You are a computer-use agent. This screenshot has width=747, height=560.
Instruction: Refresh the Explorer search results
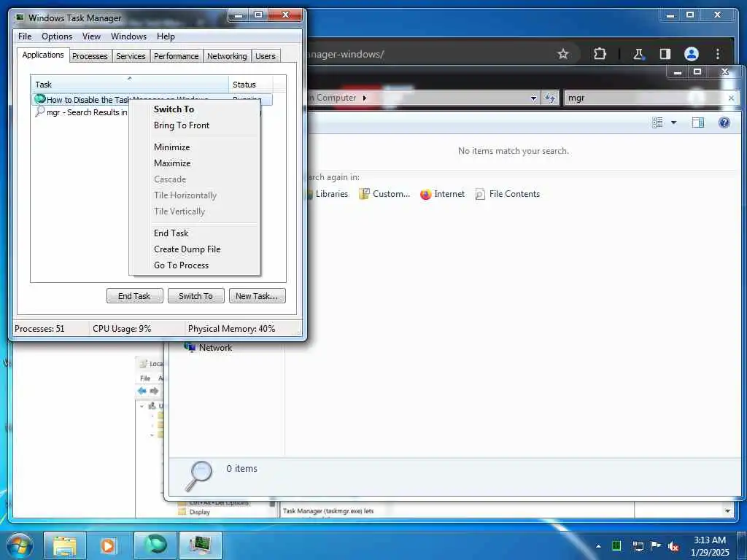tap(550, 98)
